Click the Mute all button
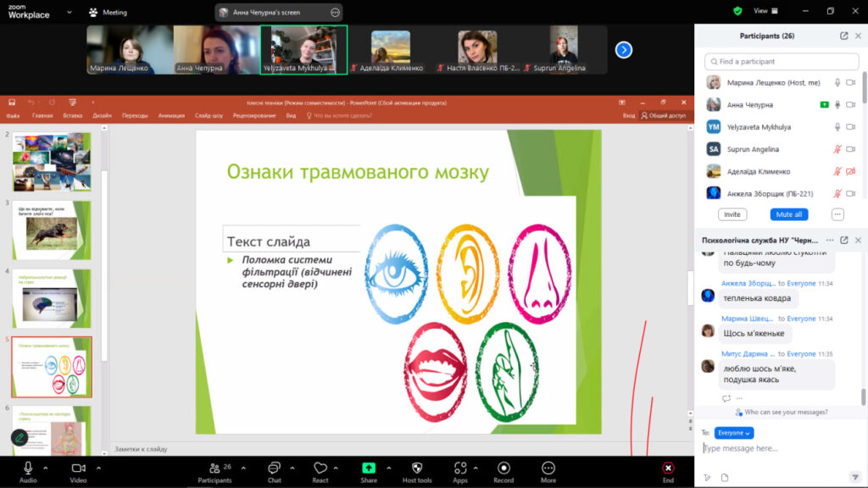Image resolution: width=868 pixels, height=488 pixels. (x=789, y=214)
